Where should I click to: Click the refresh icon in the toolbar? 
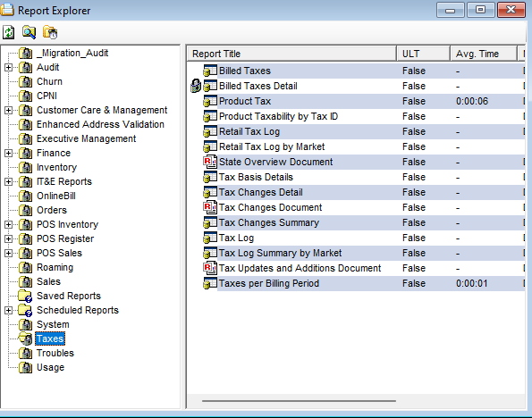coord(9,32)
